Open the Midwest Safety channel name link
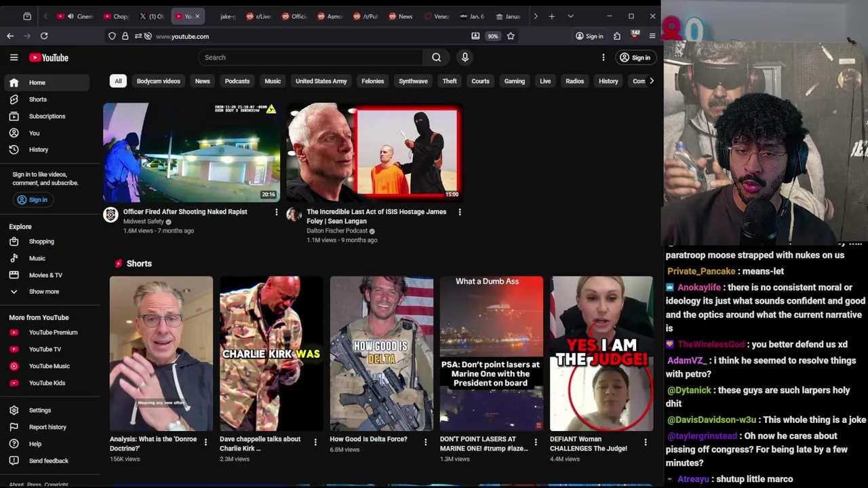Image resolution: width=868 pixels, height=488 pixels. tap(144, 222)
